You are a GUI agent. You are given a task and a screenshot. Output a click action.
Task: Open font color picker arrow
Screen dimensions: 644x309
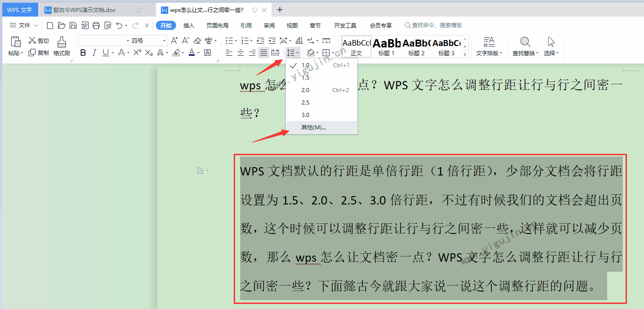[x=199, y=53]
